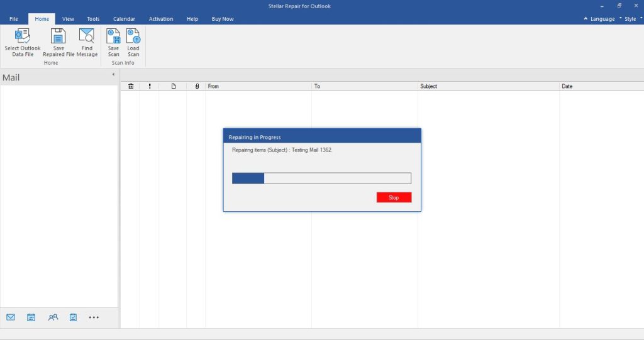Open Contacts (people) icon in bottom bar
This screenshot has height=340, width=644.
click(x=53, y=317)
